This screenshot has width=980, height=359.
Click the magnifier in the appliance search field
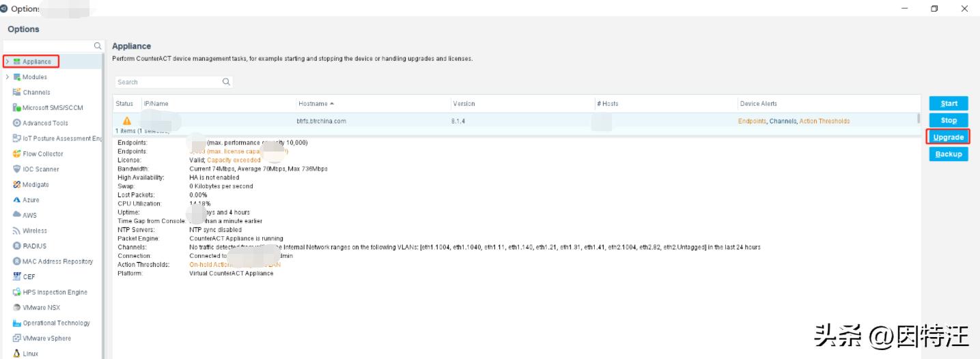(226, 82)
